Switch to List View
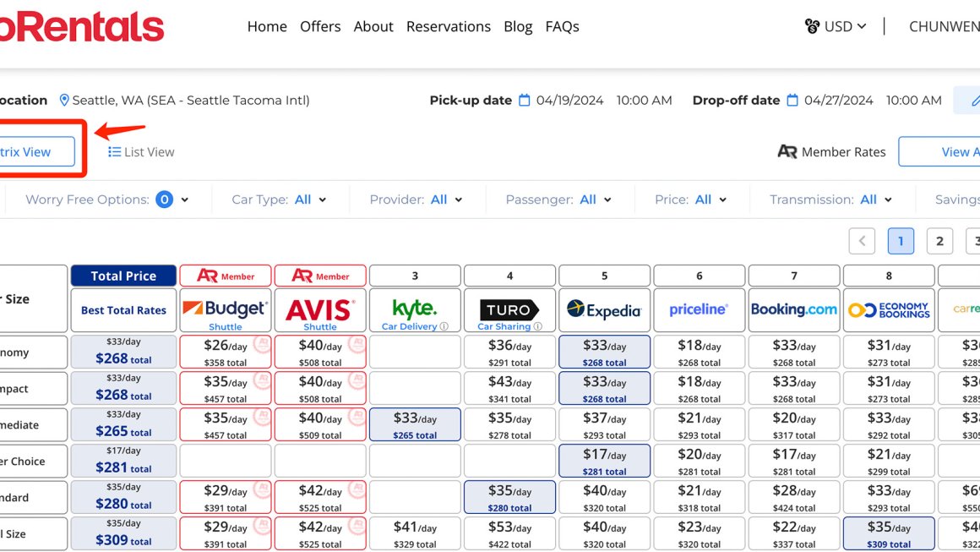This screenshot has width=980, height=552. click(141, 152)
